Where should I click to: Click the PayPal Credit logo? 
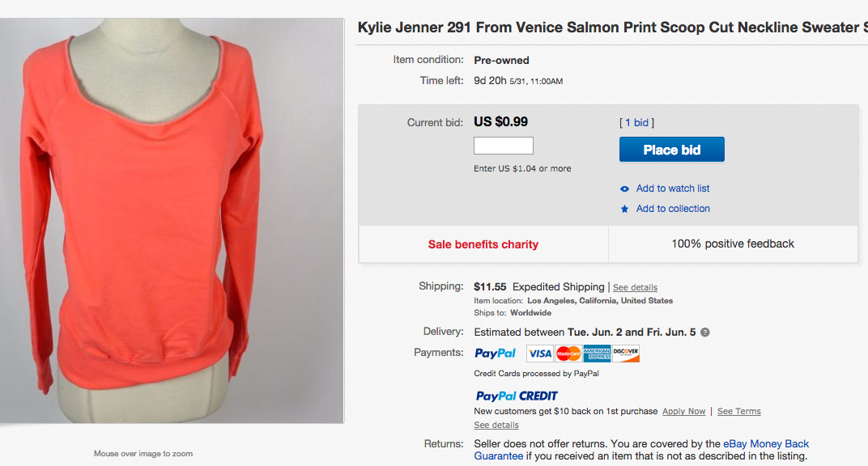pos(517,396)
